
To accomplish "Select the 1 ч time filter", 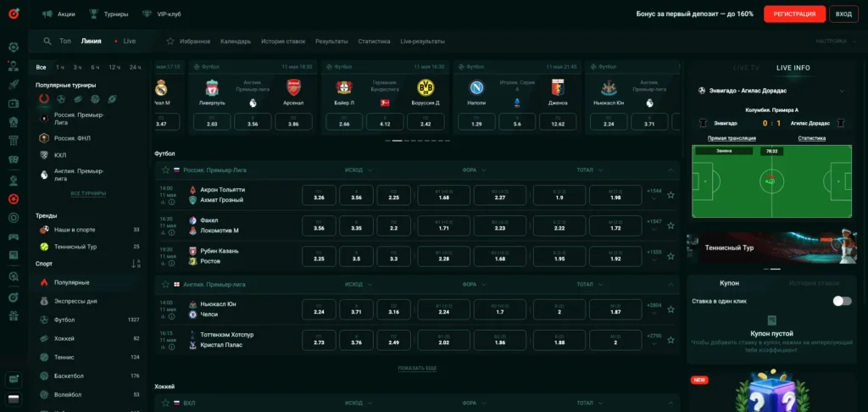I will pos(60,67).
